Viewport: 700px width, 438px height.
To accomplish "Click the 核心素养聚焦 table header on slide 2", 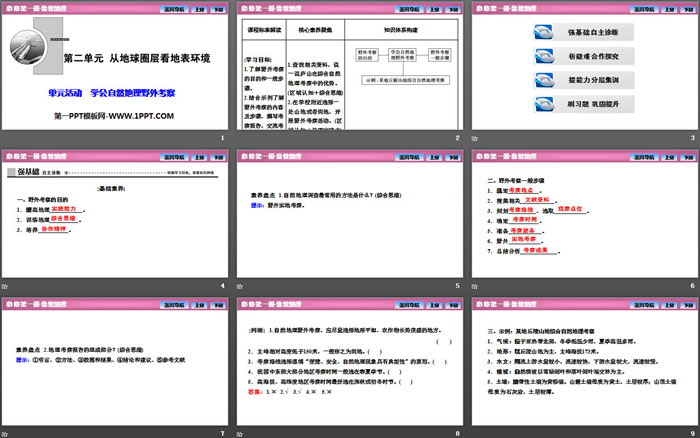I will click(x=315, y=30).
